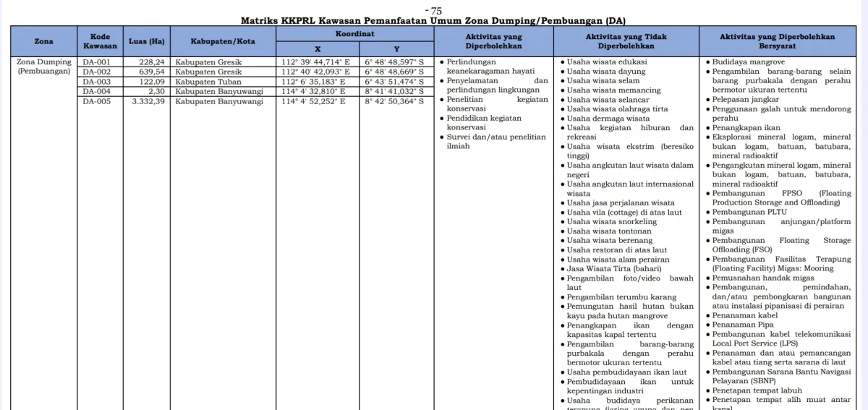The width and height of the screenshot is (868, 410).
Task: Select the Kode Kawasan column header
Action: (x=100, y=42)
